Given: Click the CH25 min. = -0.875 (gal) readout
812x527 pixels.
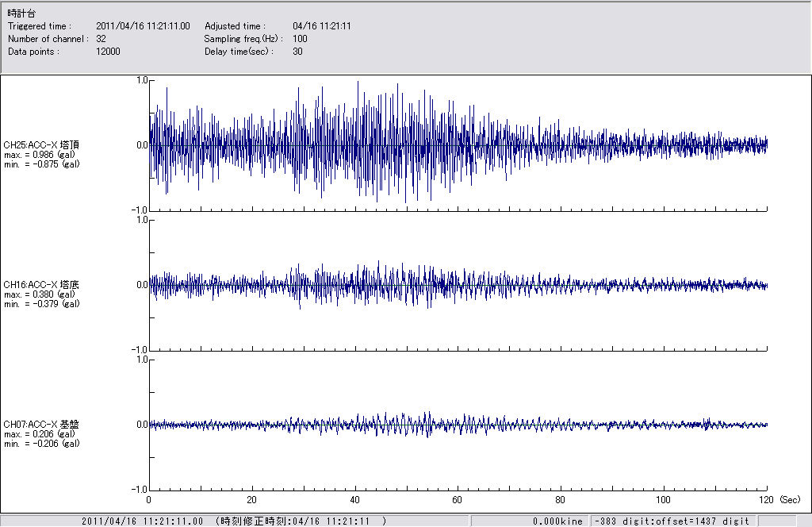Looking at the screenshot, I should coord(40,163).
